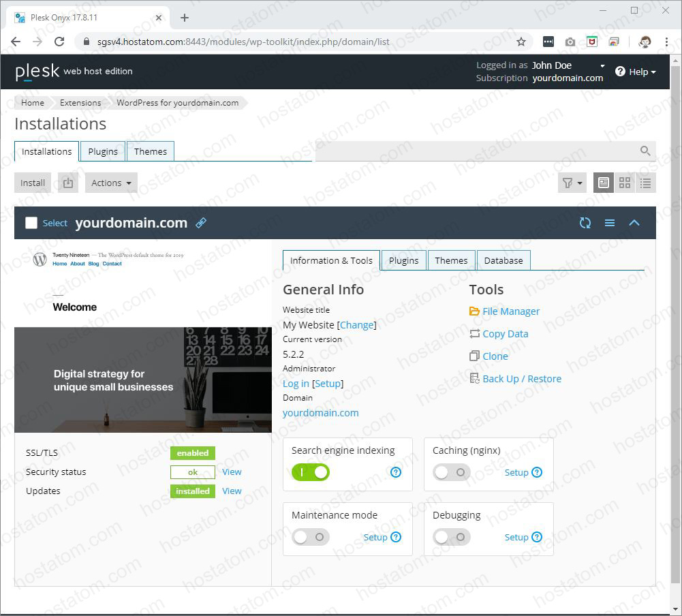Toggle Search engine indexing off
Image resolution: width=682 pixels, height=616 pixels.
pos(311,472)
